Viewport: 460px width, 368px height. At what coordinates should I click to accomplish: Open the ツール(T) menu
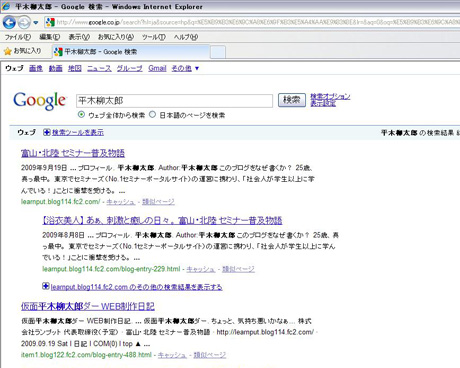tap(154, 37)
